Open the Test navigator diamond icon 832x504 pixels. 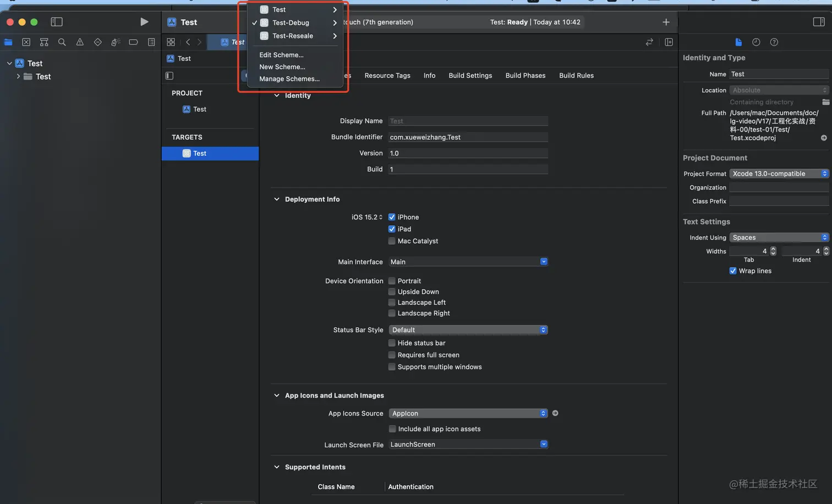(x=97, y=42)
